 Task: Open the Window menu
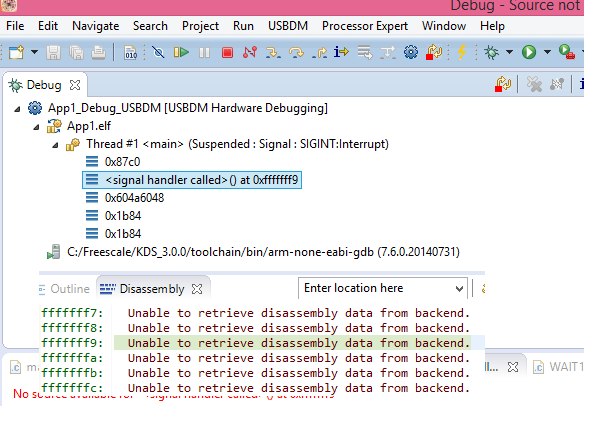tap(444, 26)
